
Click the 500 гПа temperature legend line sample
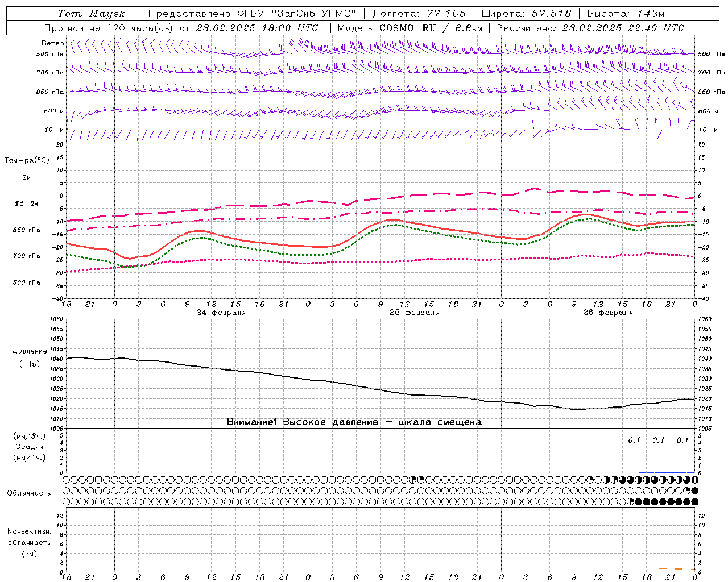tap(25, 288)
